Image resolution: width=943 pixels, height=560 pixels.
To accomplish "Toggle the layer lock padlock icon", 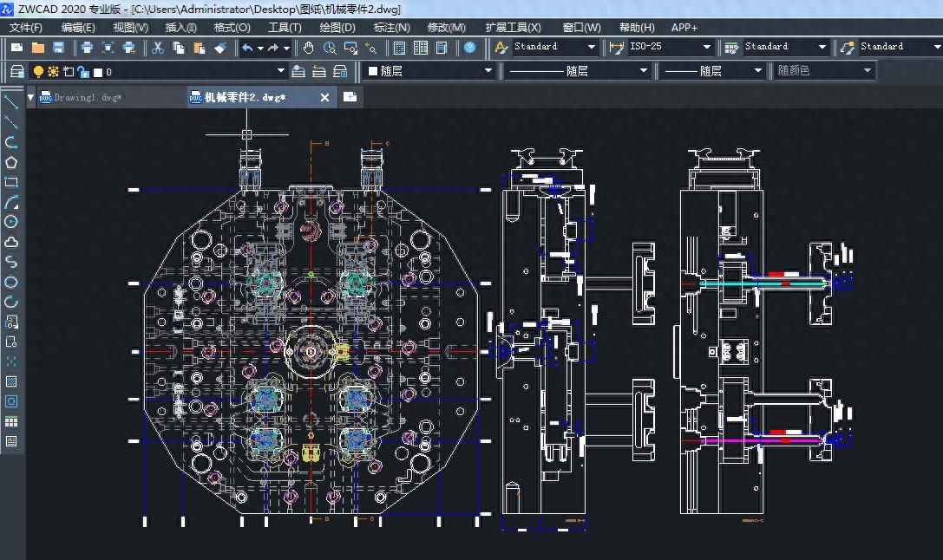I will (x=83, y=71).
